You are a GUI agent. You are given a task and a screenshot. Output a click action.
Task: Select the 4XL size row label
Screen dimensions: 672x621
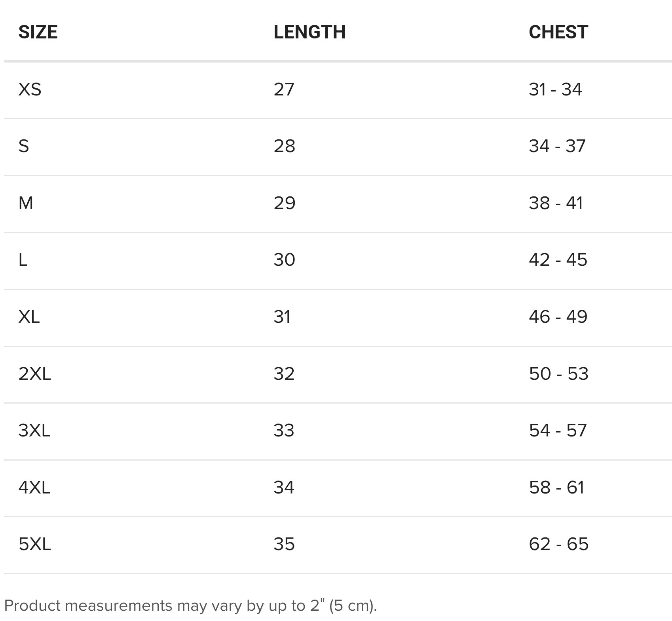tap(34, 488)
